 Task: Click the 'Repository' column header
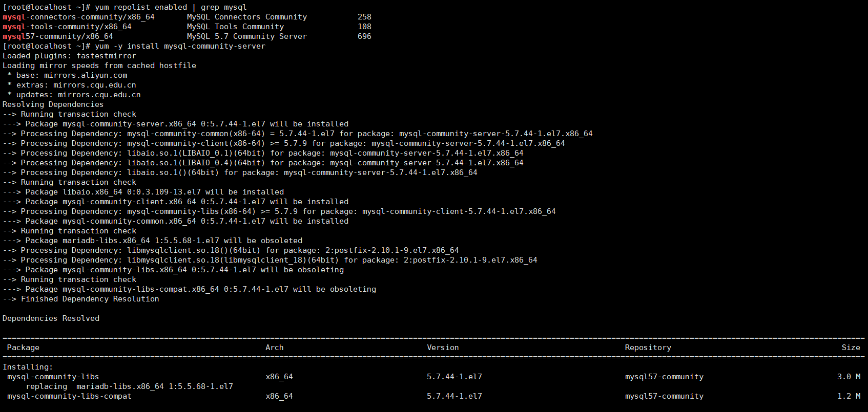(x=648, y=348)
